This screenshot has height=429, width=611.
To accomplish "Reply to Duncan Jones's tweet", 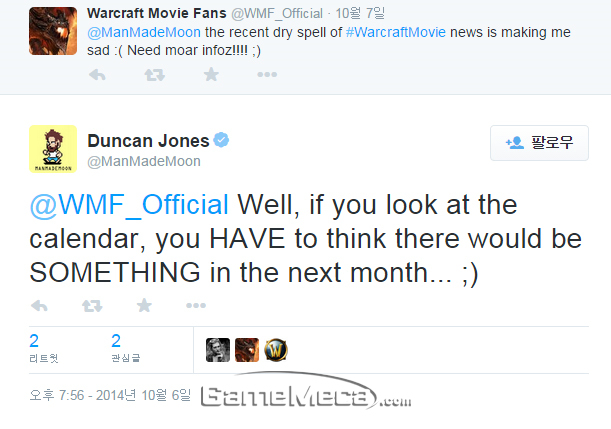I will pos(39,305).
